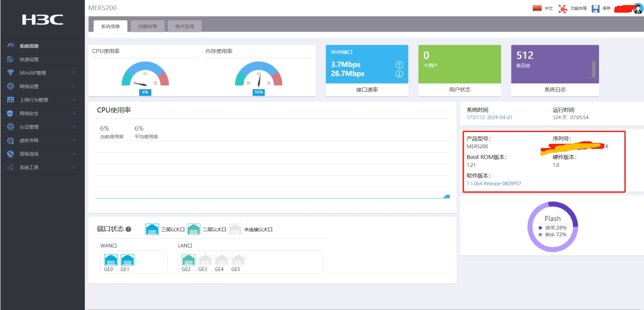Click the 快速设置 sidebar icon

(x=11, y=59)
